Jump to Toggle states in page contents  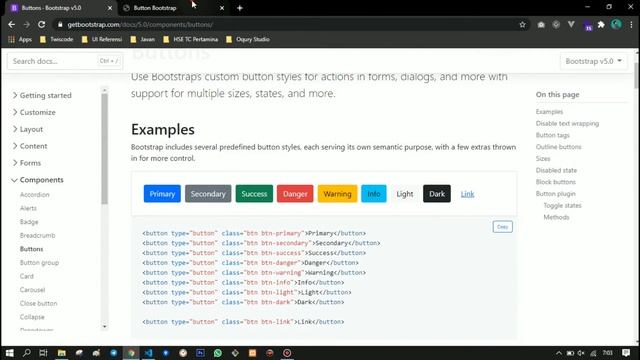click(x=562, y=205)
